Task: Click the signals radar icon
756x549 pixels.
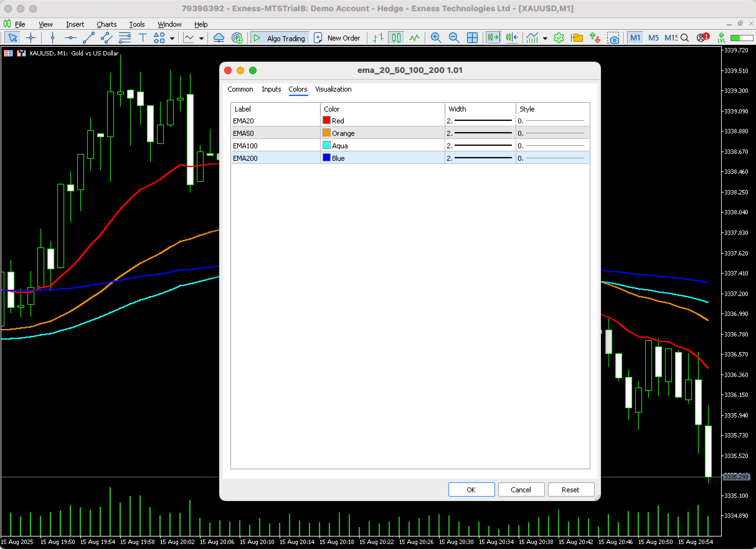Action: tap(237, 38)
